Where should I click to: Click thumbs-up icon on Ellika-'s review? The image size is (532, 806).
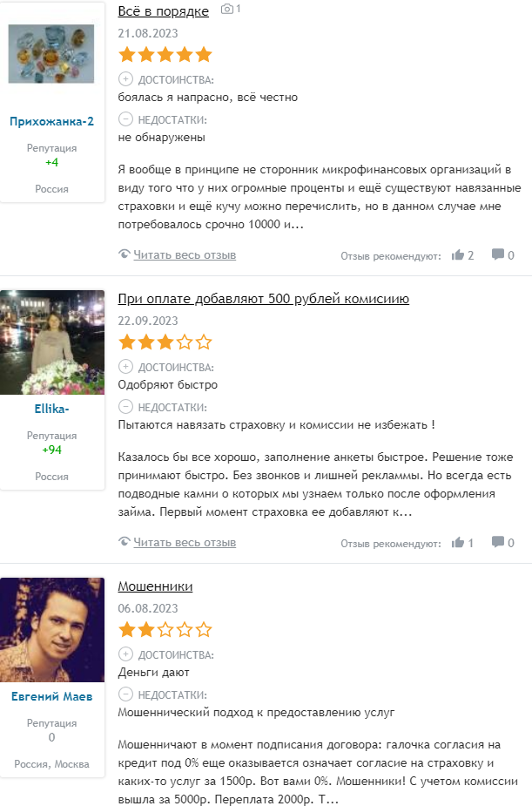(x=457, y=542)
